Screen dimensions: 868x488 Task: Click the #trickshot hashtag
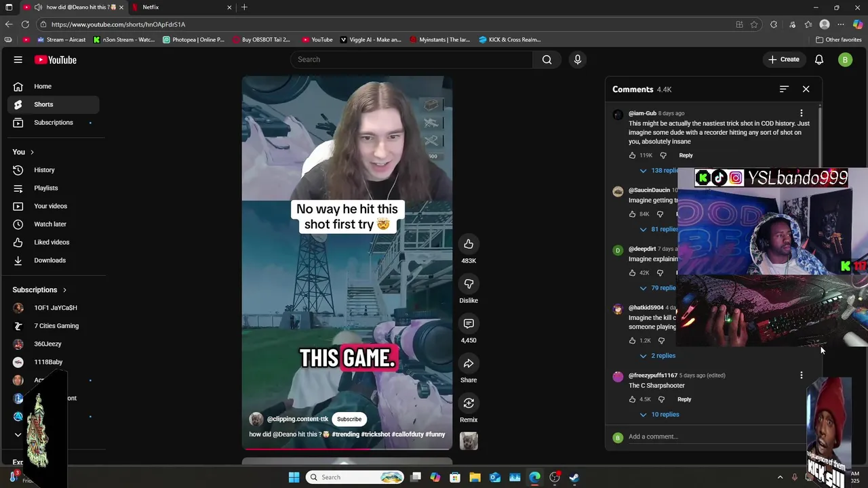(x=376, y=434)
